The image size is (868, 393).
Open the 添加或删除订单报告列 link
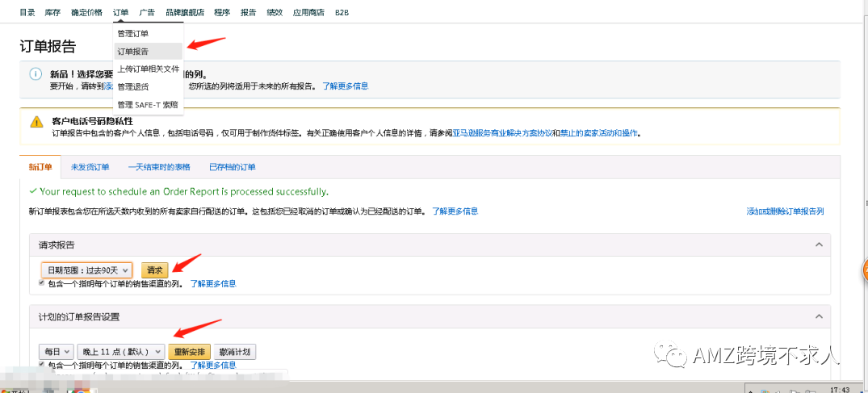(x=784, y=211)
